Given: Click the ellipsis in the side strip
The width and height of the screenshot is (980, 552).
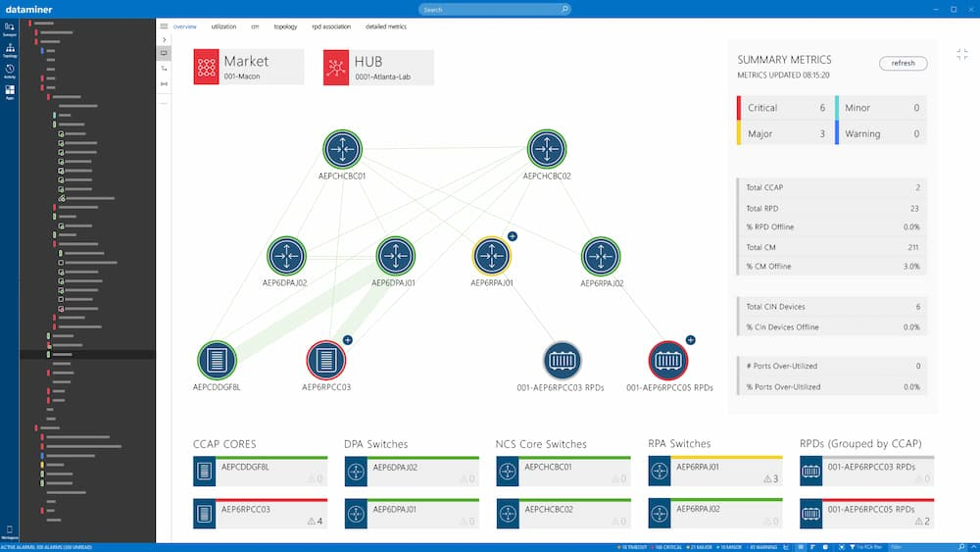Looking at the screenshot, I should point(164,103).
